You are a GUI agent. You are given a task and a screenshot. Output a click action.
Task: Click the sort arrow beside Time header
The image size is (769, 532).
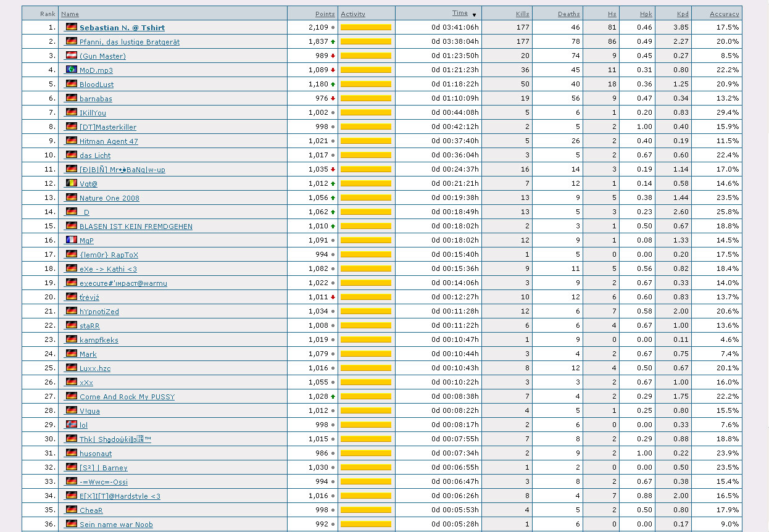[474, 14]
